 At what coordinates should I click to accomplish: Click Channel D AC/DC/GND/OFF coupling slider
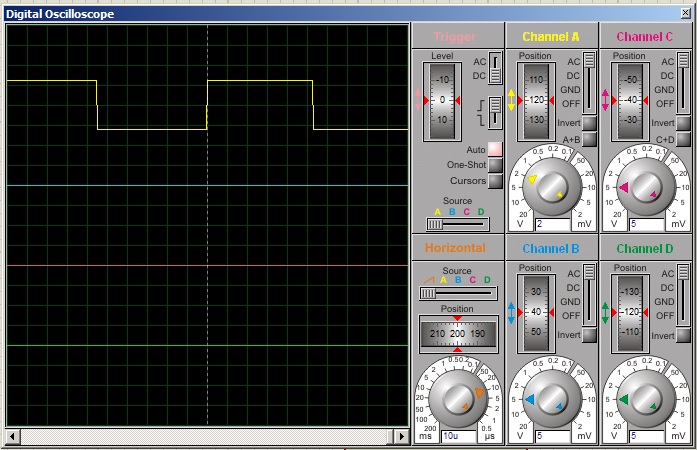click(x=684, y=295)
